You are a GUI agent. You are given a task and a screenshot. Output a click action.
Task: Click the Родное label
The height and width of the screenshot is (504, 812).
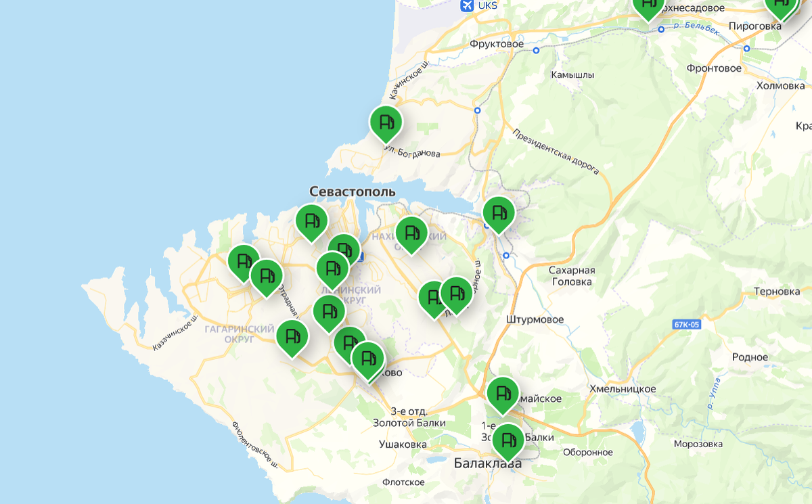pos(750,357)
